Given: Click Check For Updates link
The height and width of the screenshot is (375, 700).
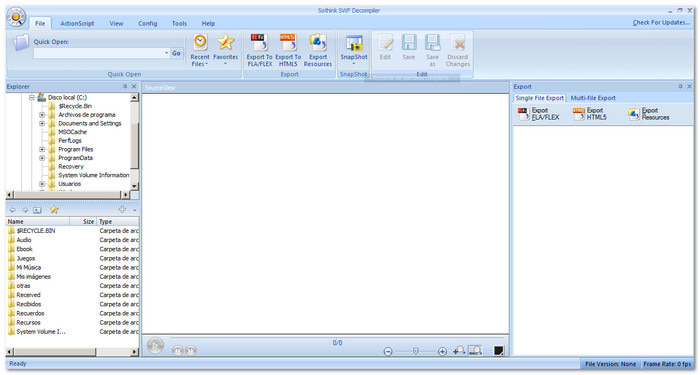Looking at the screenshot, I should pyautogui.click(x=661, y=22).
